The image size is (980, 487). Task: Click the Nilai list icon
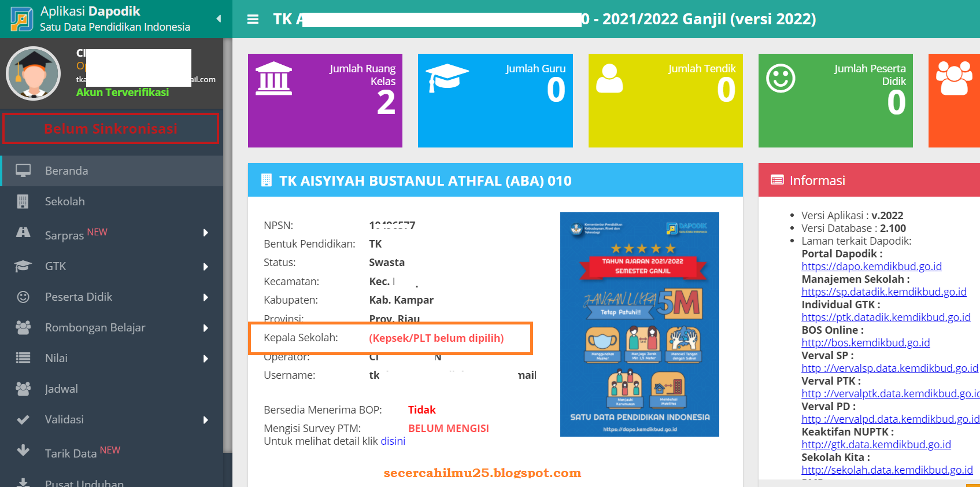click(23, 358)
